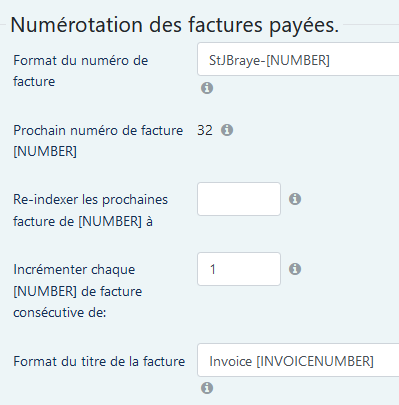
Task: Focus the StJBraye-[NUMBER] invoice format field
Action: point(298,59)
